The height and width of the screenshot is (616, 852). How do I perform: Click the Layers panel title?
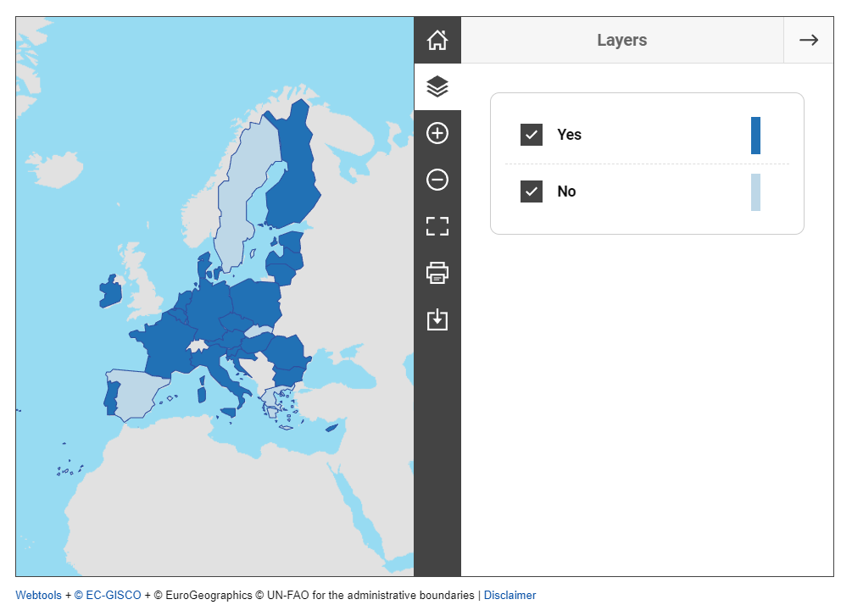(x=621, y=40)
